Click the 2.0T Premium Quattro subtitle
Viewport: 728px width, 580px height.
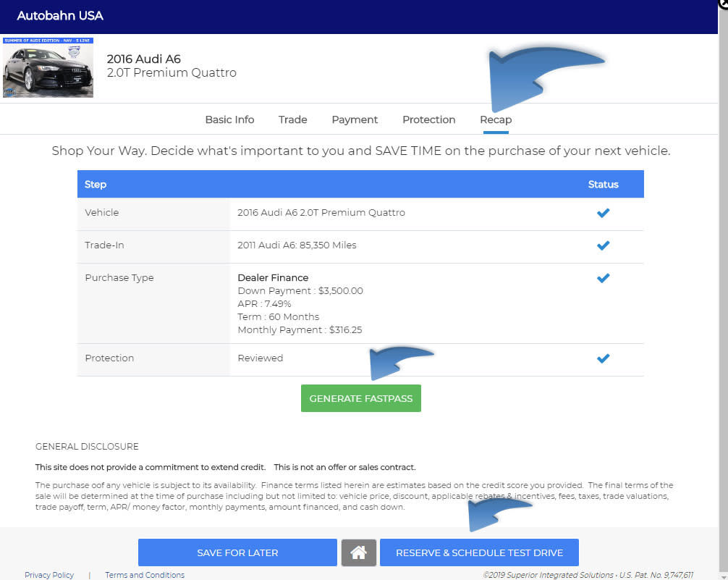click(x=172, y=73)
